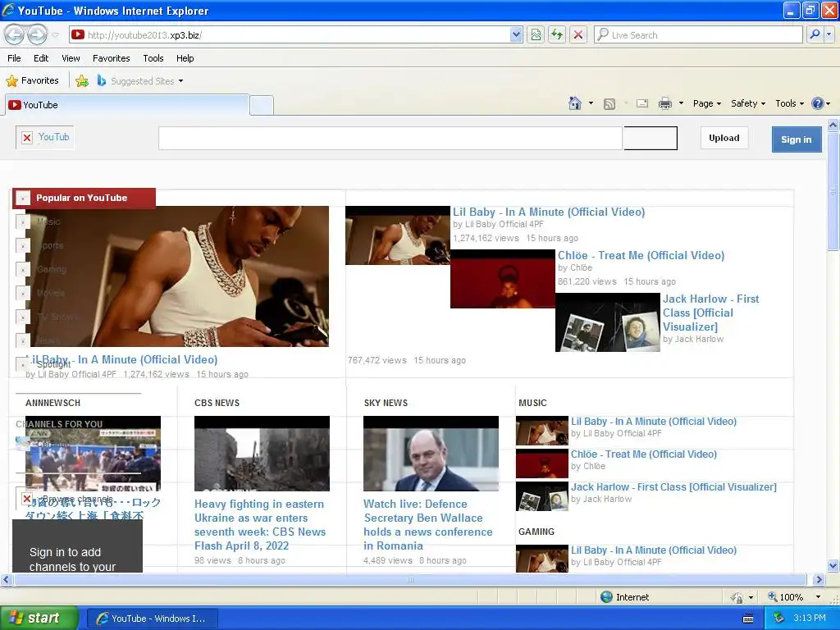Select the YouTube browser tab
The image size is (840, 630).
pyautogui.click(x=127, y=105)
